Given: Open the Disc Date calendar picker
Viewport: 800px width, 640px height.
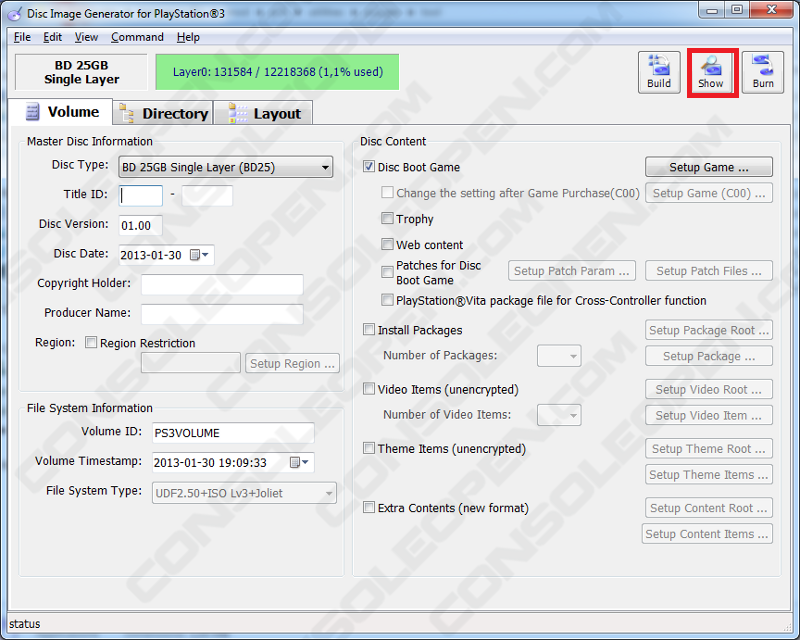Looking at the screenshot, I should point(199,255).
